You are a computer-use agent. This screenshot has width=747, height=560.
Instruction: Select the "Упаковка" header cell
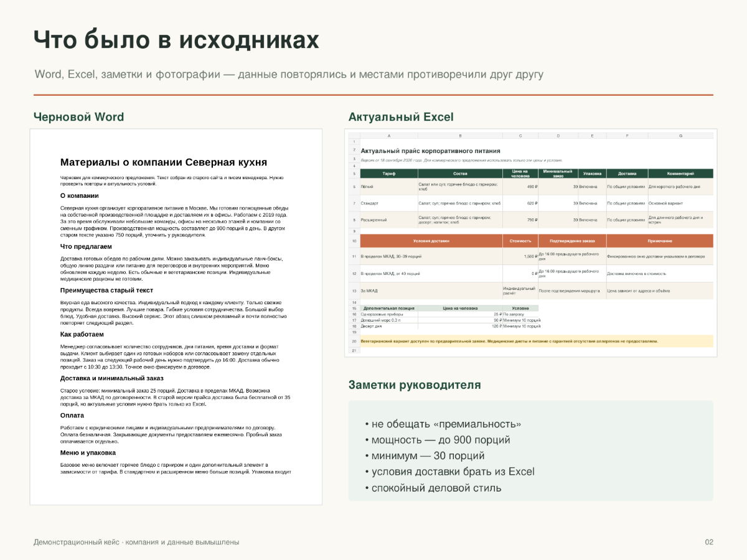pos(592,173)
